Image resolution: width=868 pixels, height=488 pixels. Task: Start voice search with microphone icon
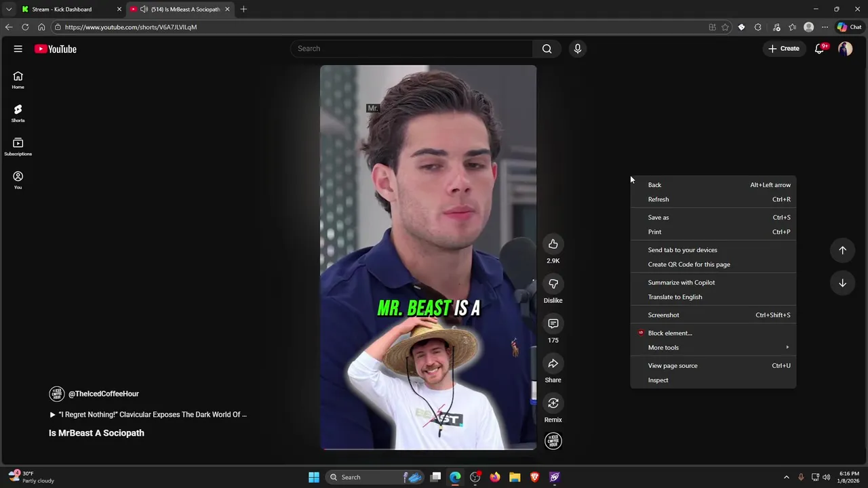click(x=578, y=49)
